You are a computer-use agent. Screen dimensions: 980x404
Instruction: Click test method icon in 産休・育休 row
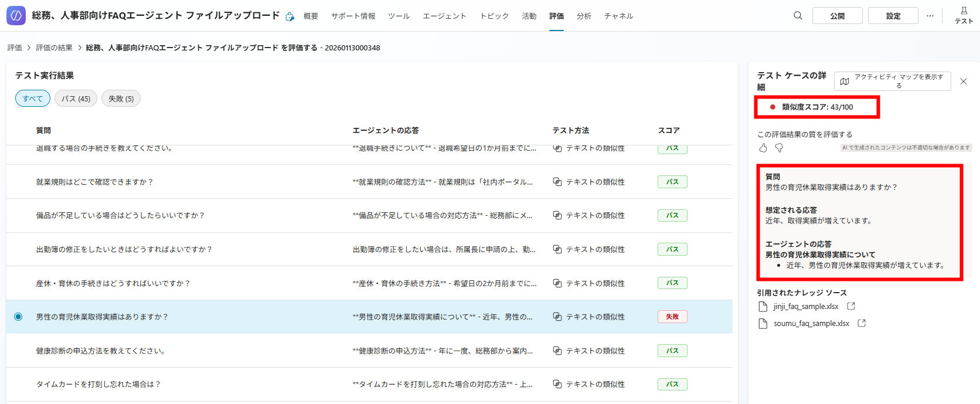[557, 283]
